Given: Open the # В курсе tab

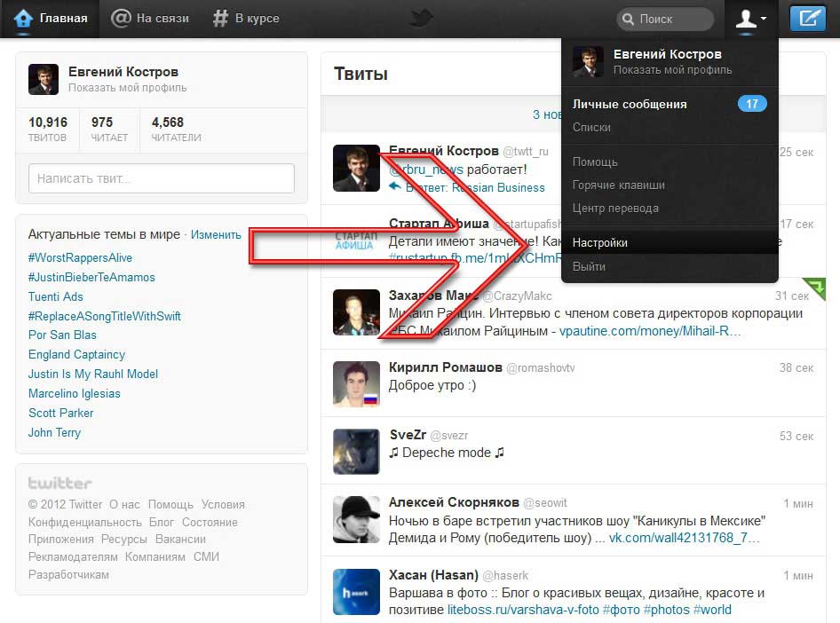Looking at the screenshot, I should tap(246, 19).
